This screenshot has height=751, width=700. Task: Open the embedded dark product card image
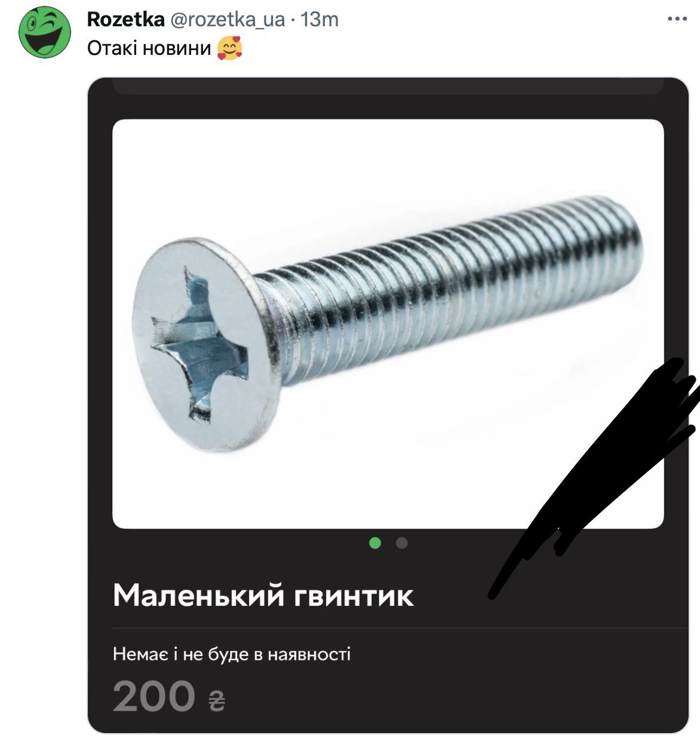(388, 405)
